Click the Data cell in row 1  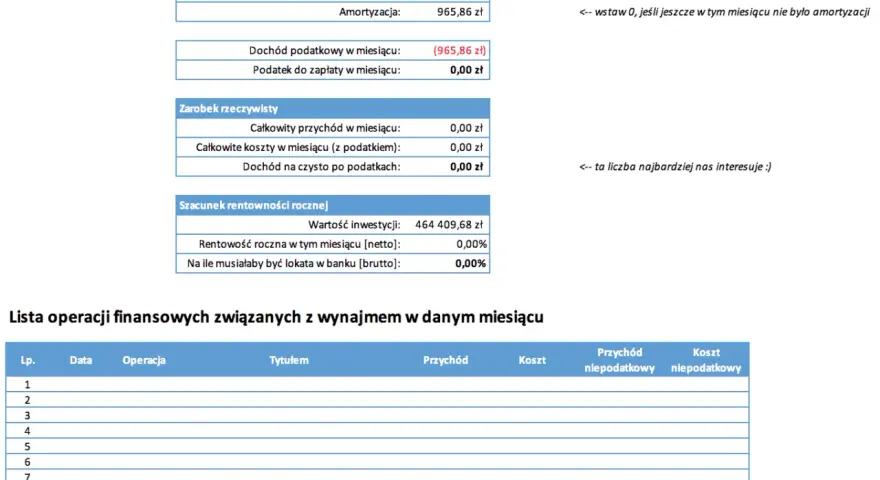[x=81, y=385]
